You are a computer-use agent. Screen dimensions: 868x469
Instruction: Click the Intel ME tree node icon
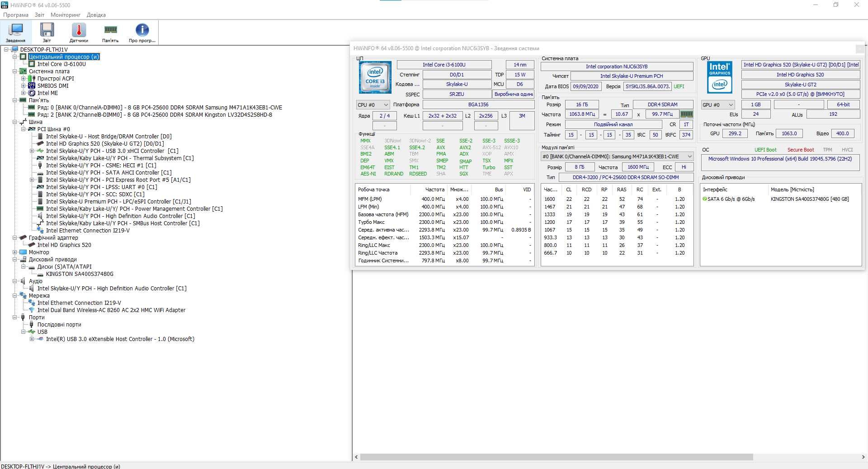(32, 93)
